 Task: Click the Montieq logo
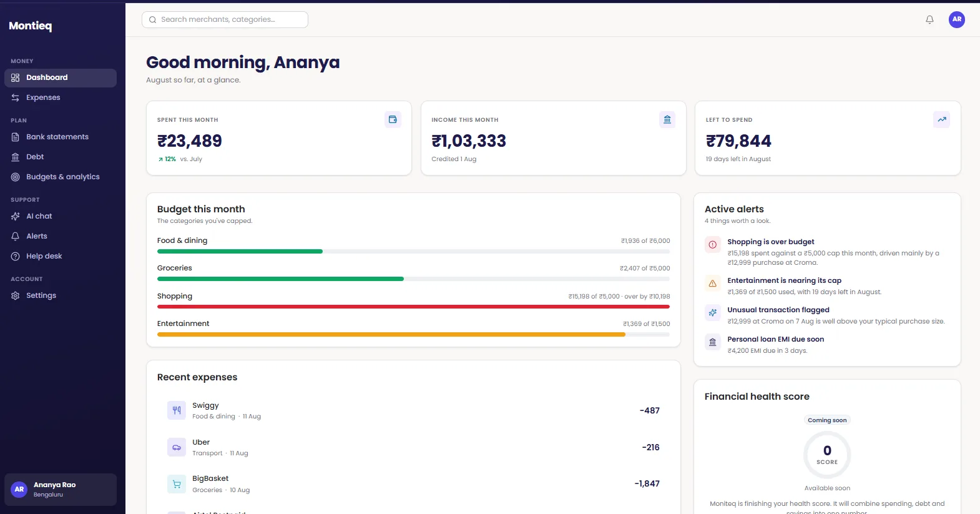point(31,26)
